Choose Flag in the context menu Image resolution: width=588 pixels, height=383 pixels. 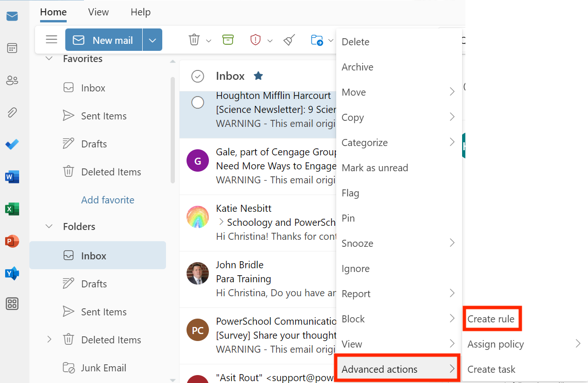[x=399, y=193]
